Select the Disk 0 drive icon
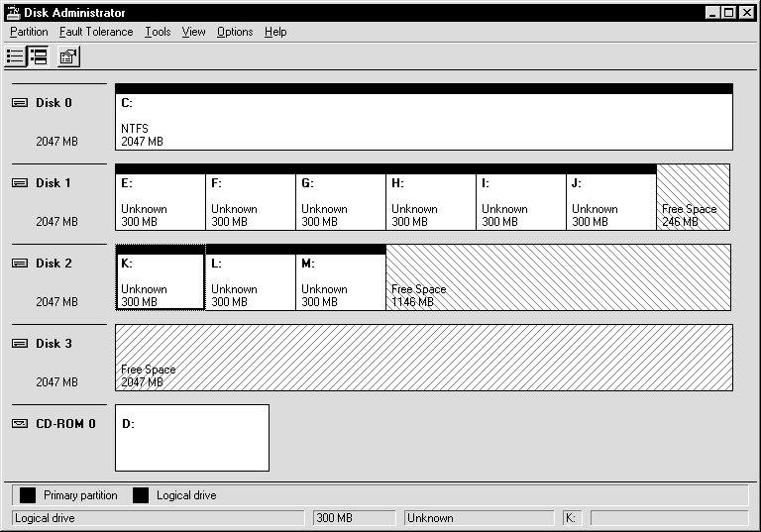The width and height of the screenshot is (761, 532). [x=20, y=102]
